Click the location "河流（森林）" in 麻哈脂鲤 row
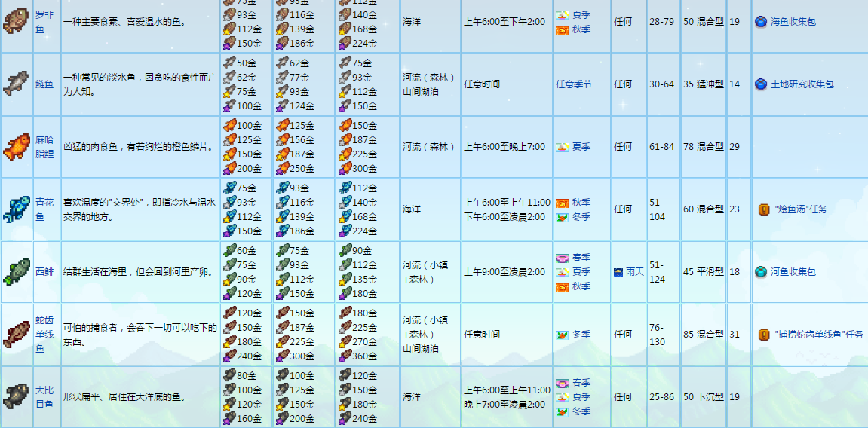868x428 pixels. (429, 146)
